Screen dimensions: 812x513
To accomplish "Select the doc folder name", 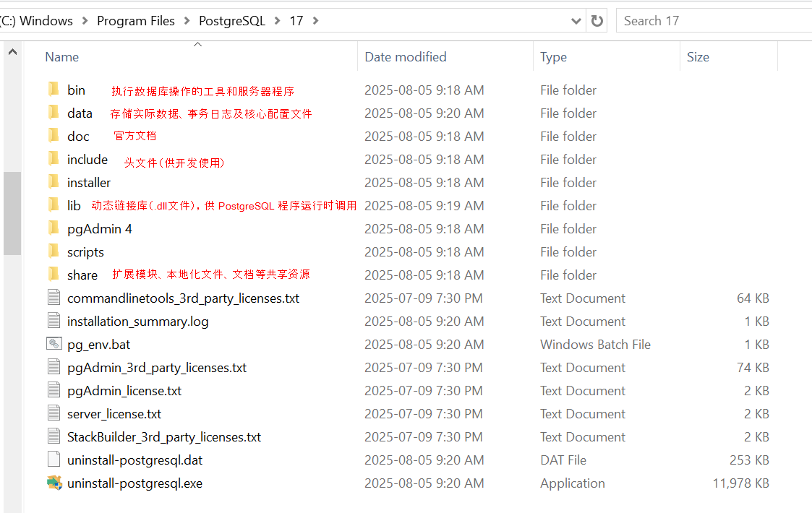I will pyautogui.click(x=78, y=136).
